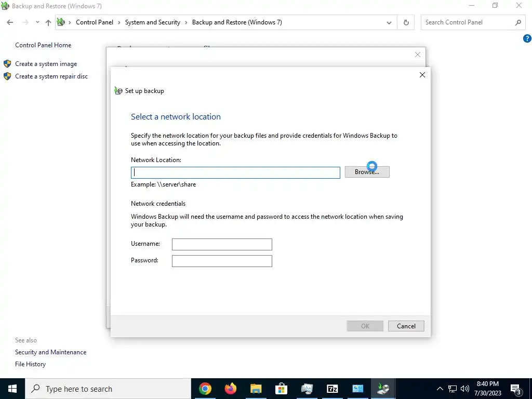Select System and Security breadcrumb

[x=152, y=22]
